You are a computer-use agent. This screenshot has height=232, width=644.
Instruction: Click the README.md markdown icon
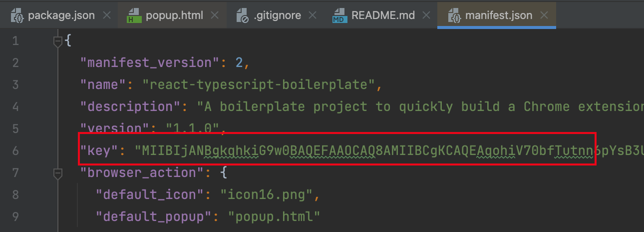pyautogui.click(x=339, y=15)
